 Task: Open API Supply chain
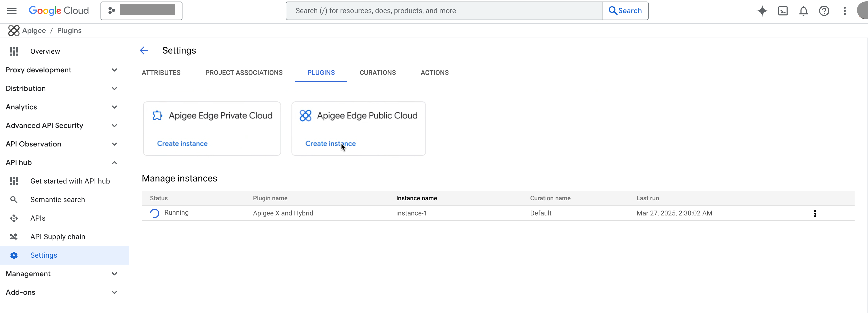pos(58,236)
